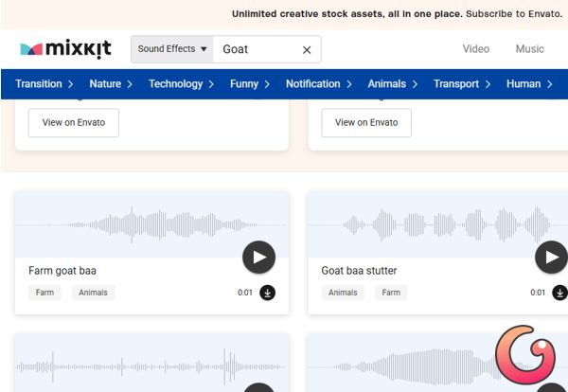Go to the Music section
Screen dimensions: 568x392
click(x=529, y=49)
